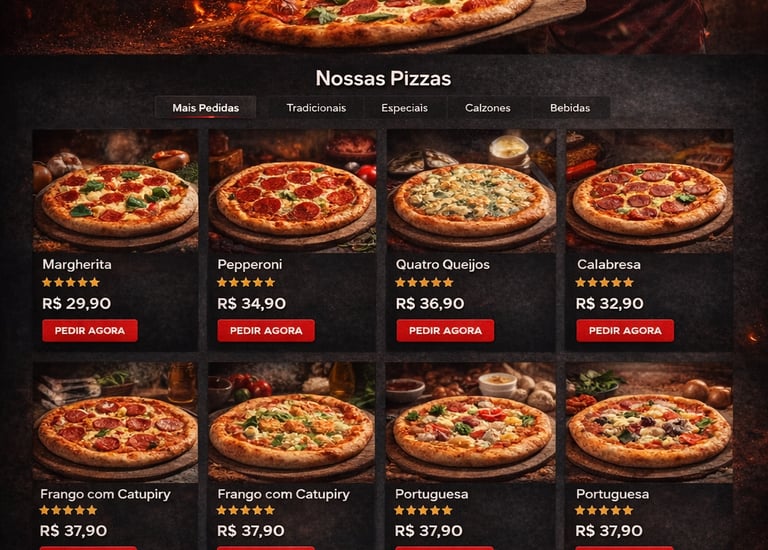Show the Calzones tab
Viewport: 768px width, 550px height.
point(488,108)
